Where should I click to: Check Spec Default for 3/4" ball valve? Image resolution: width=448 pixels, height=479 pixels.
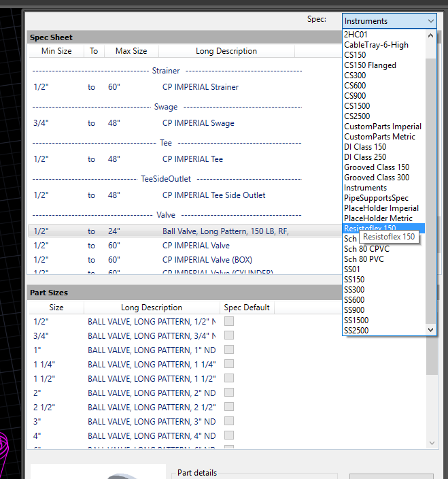pos(229,335)
